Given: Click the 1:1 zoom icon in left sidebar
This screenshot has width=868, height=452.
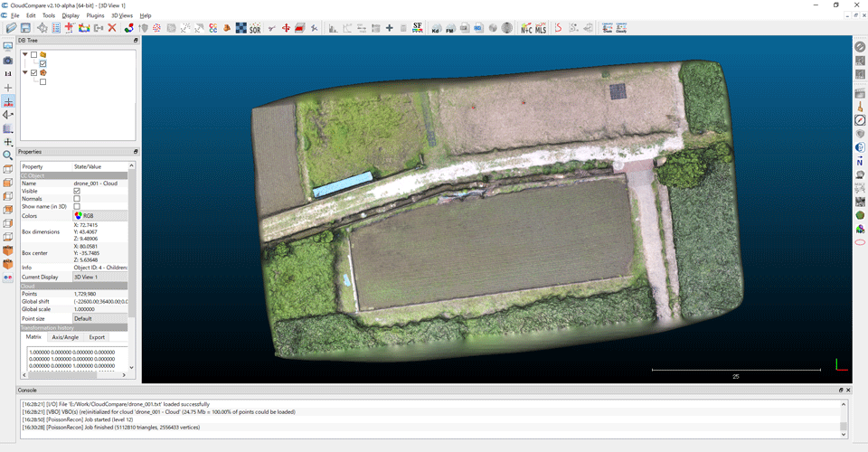Looking at the screenshot, I should point(8,73).
